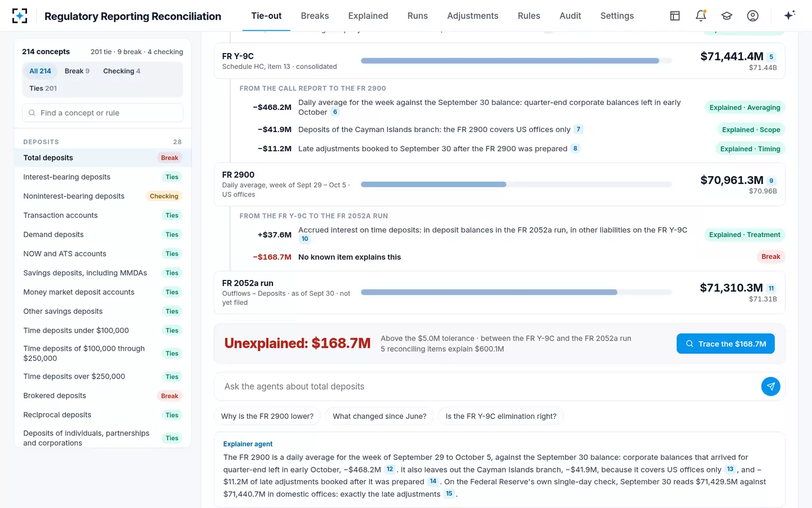Go to the Adjustments tab
Viewport: 812px width, 508px height.
473,16
